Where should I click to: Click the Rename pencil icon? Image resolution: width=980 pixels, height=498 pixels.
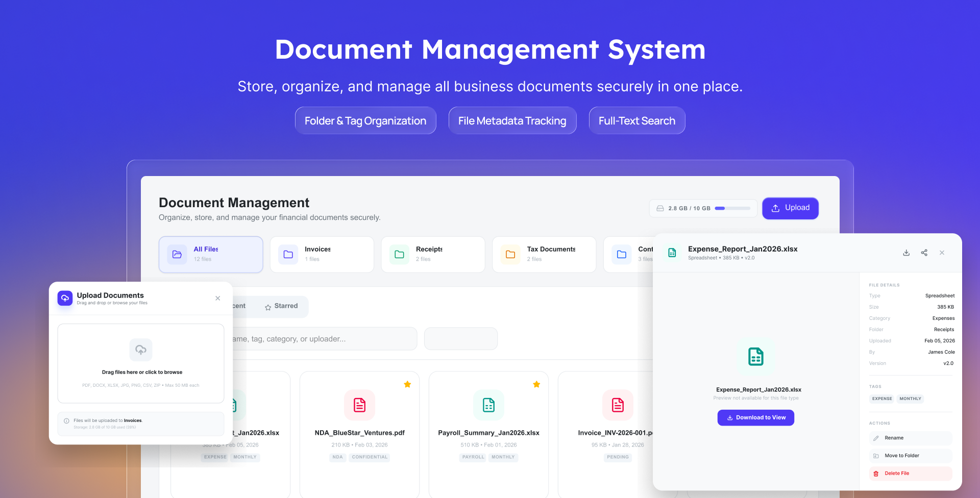click(x=876, y=438)
